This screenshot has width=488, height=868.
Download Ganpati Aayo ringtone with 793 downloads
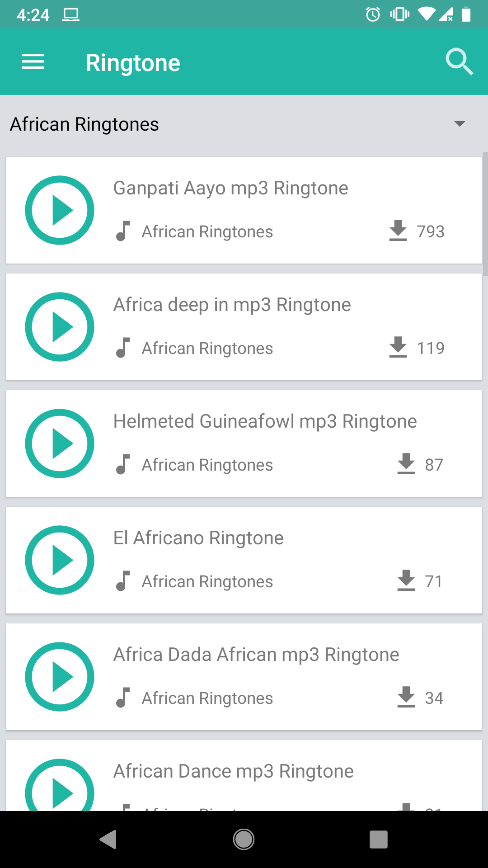pyautogui.click(x=398, y=231)
